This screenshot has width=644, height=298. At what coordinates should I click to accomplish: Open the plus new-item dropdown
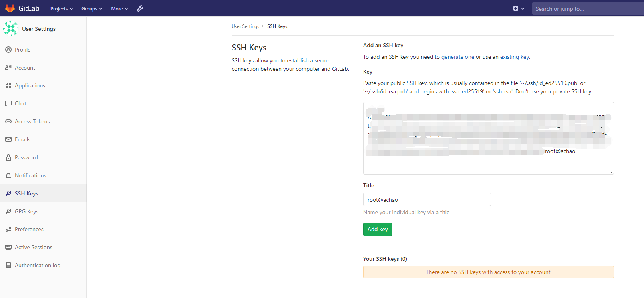pos(519,8)
